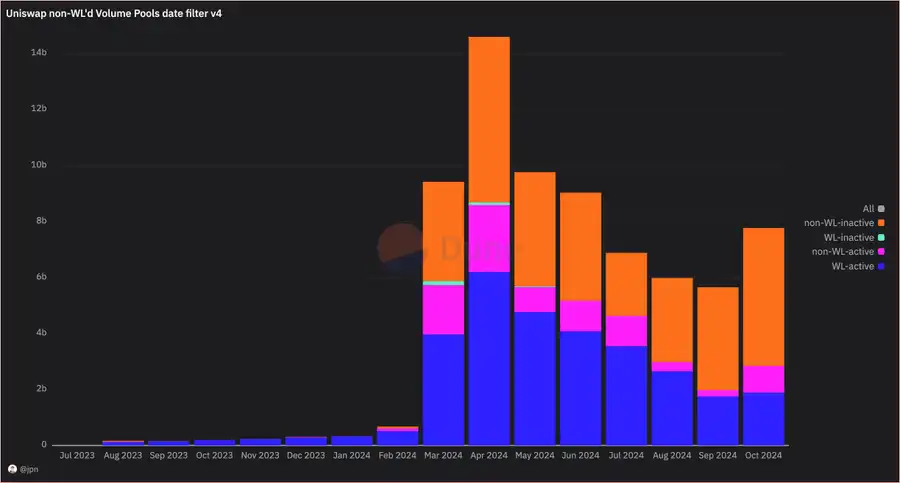The height and width of the screenshot is (483, 900).
Task: Select the blue segment of Mar 2024 bar
Action: 443,390
